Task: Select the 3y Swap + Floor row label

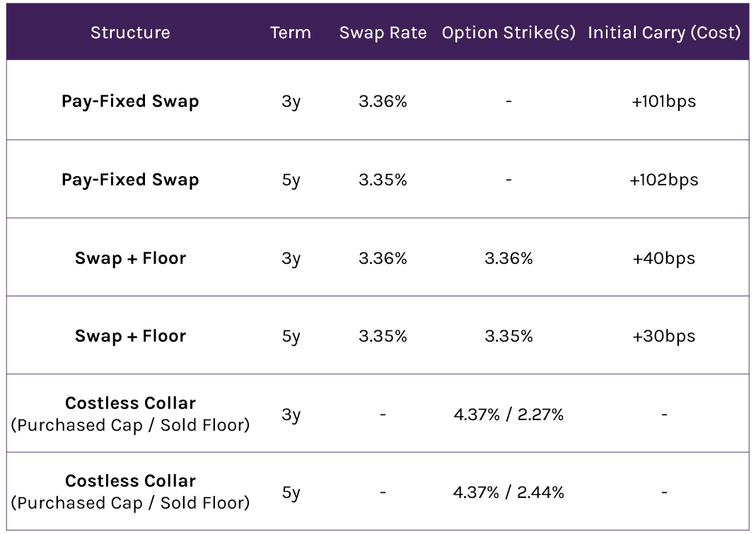Action: 130,258
